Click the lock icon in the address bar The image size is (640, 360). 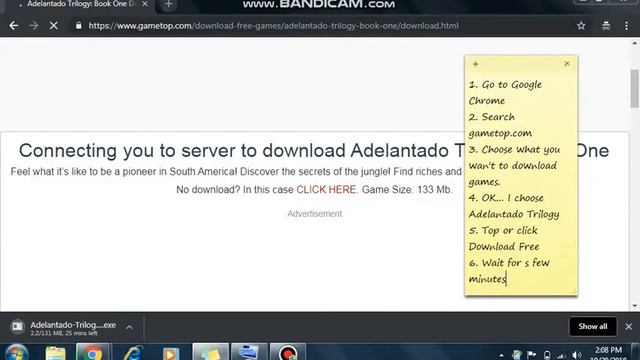[x=78, y=26]
